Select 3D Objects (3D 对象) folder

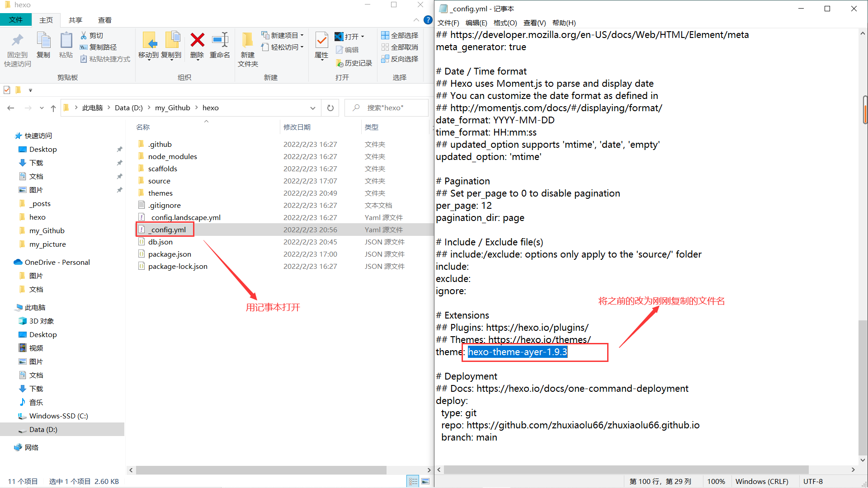(41, 321)
